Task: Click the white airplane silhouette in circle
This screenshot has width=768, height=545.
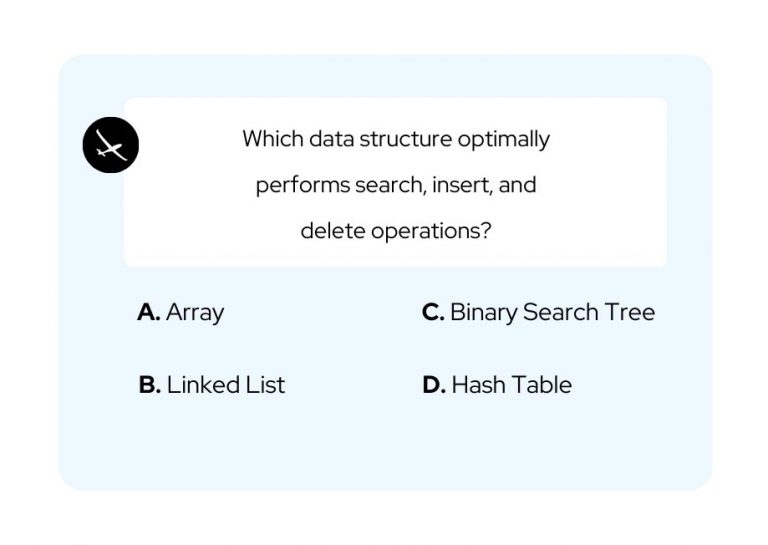Action: coord(111,145)
